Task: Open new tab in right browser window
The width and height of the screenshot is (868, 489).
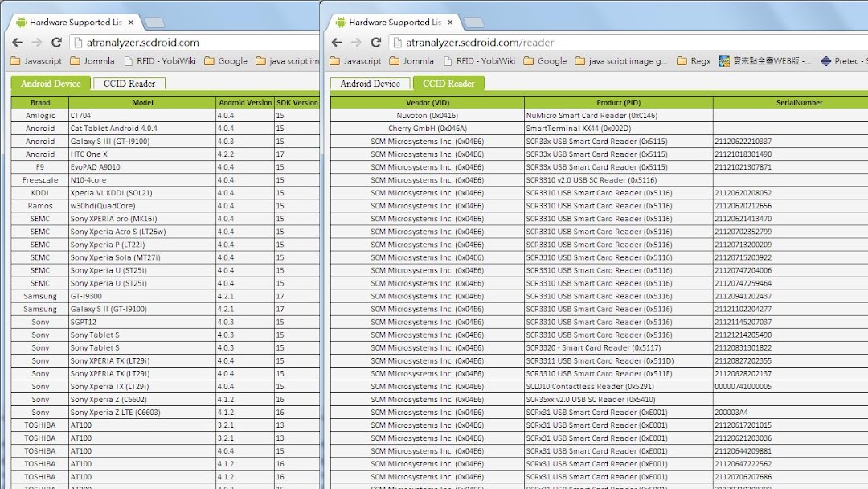Action: 474,23
